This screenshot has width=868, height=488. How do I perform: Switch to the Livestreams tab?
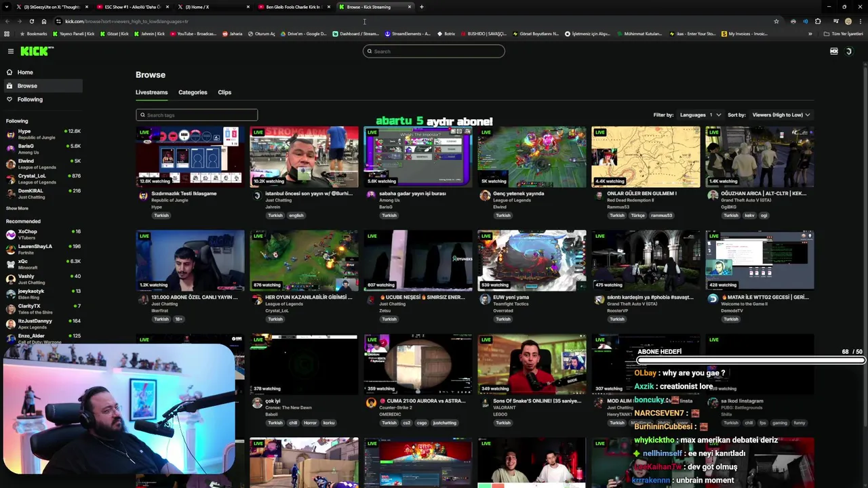click(151, 92)
